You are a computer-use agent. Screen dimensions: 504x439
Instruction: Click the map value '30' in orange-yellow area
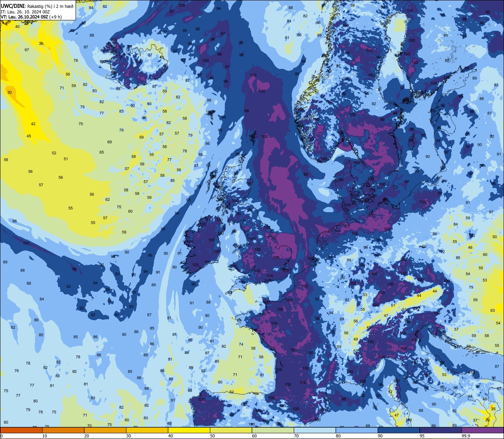(9, 92)
